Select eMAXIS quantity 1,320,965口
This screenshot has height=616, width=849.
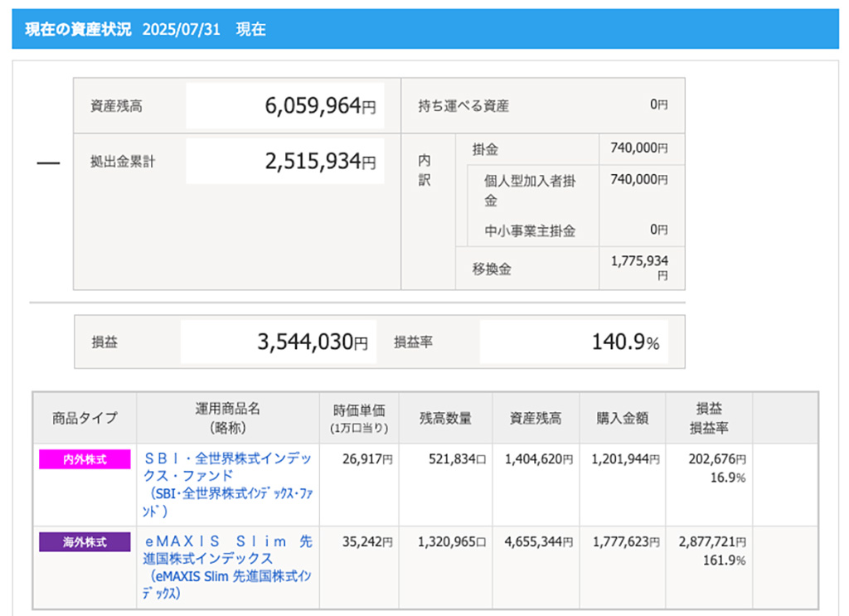(452, 542)
